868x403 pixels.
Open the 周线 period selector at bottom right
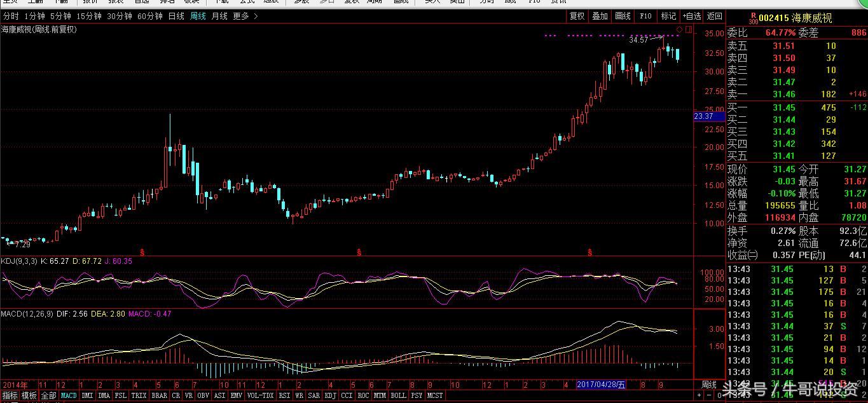point(708,385)
